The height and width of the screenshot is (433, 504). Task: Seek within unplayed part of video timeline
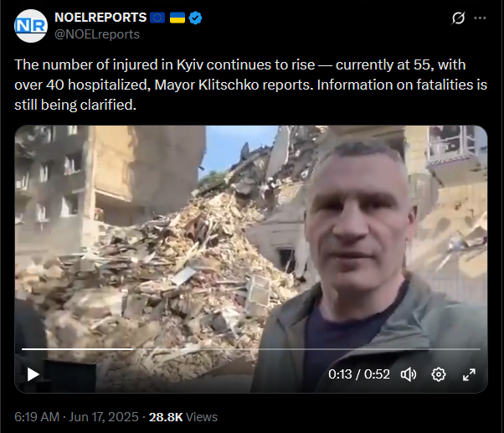click(x=307, y=348)
